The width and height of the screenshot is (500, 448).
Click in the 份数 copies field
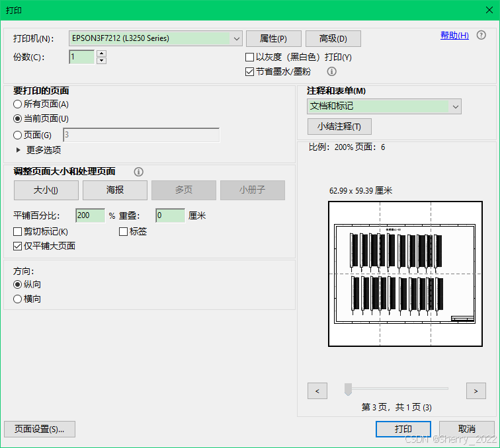coord(82,57)
